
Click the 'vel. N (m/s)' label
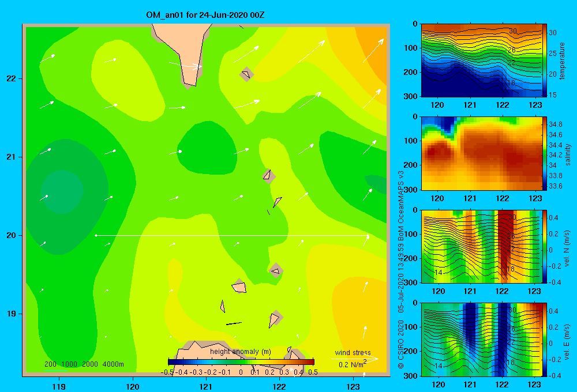click(x=567, y=248)
